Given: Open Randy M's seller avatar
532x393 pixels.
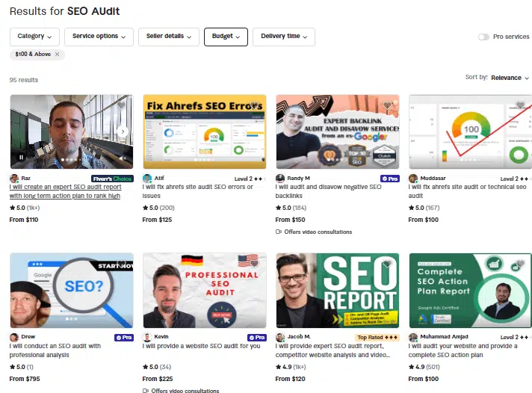Looking at the screenshot, I should 280,178.
